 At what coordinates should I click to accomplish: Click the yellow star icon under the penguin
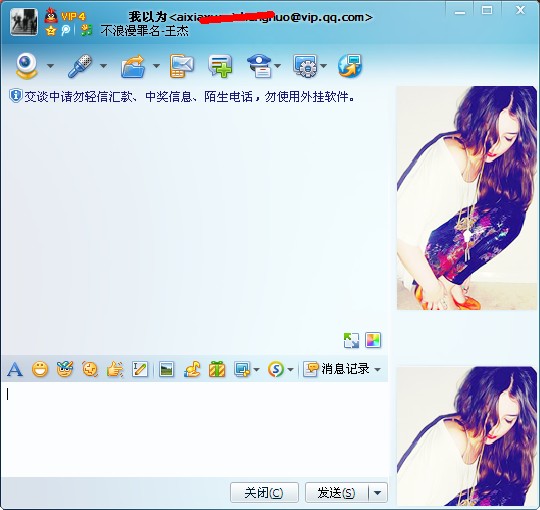(51, 31)
